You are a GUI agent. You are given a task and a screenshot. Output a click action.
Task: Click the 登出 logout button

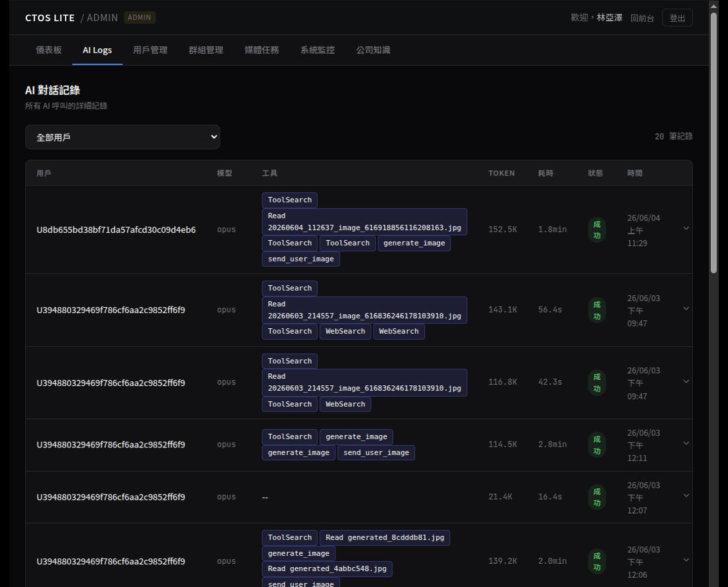[677, 18]
